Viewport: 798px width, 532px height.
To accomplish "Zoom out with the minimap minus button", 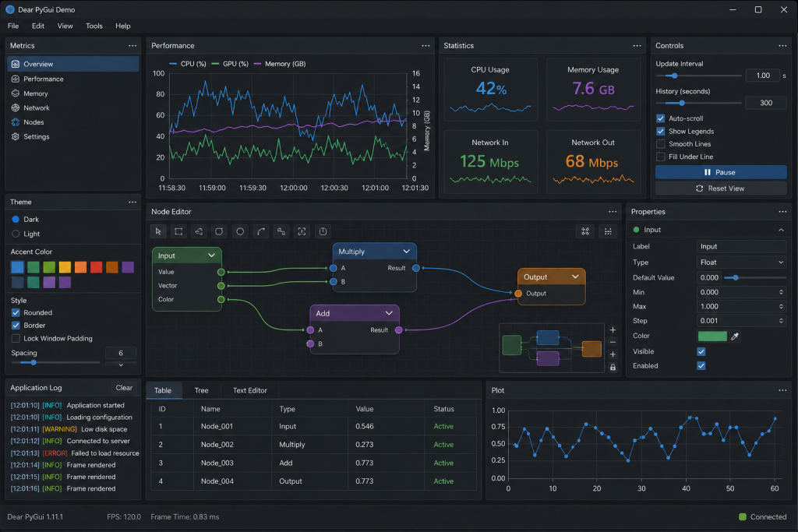I will click(613, 342).
